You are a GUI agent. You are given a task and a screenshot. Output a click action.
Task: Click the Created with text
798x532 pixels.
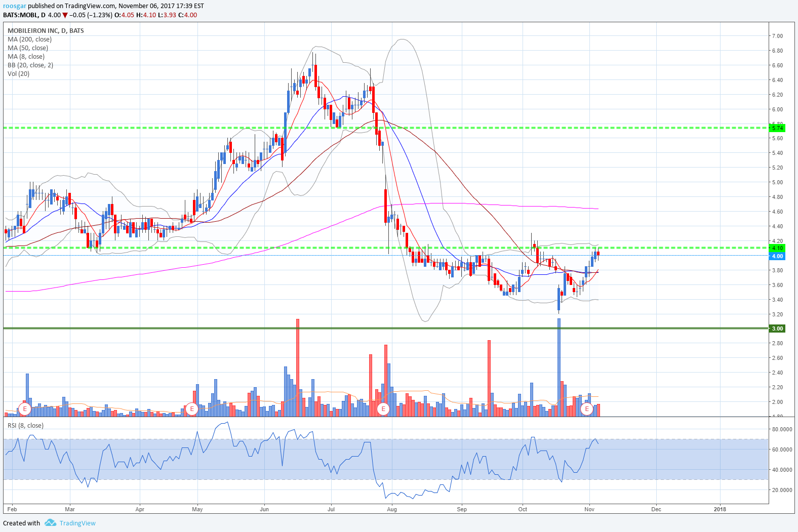(21, 523)
